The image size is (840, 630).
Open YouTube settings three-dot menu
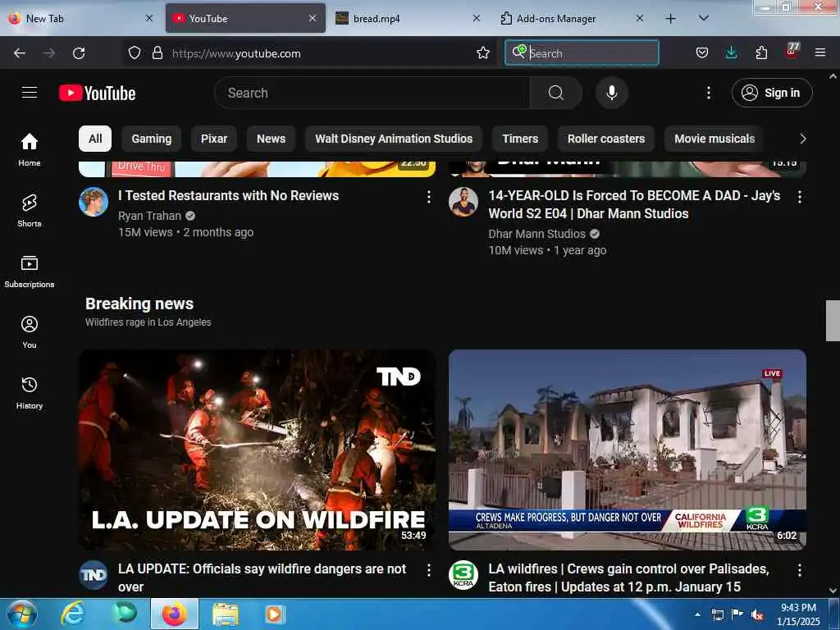coord(708,93)
